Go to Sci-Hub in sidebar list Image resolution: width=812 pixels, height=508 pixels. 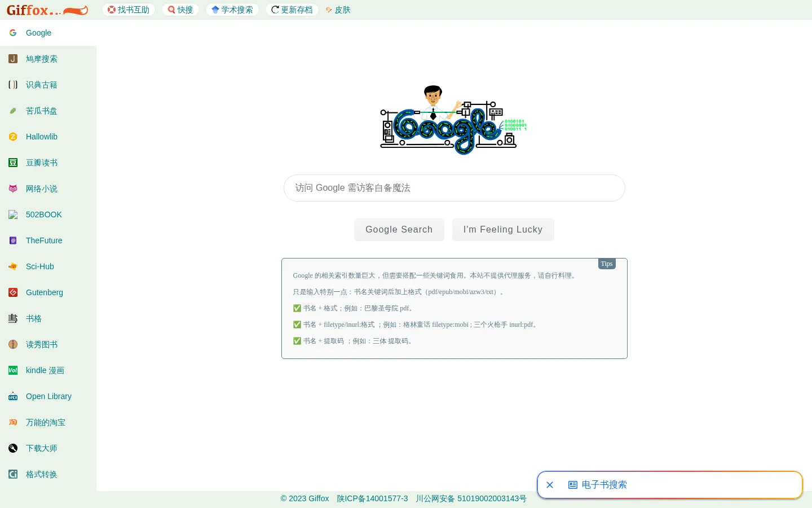pyautogui.click(x=48, y=266)
